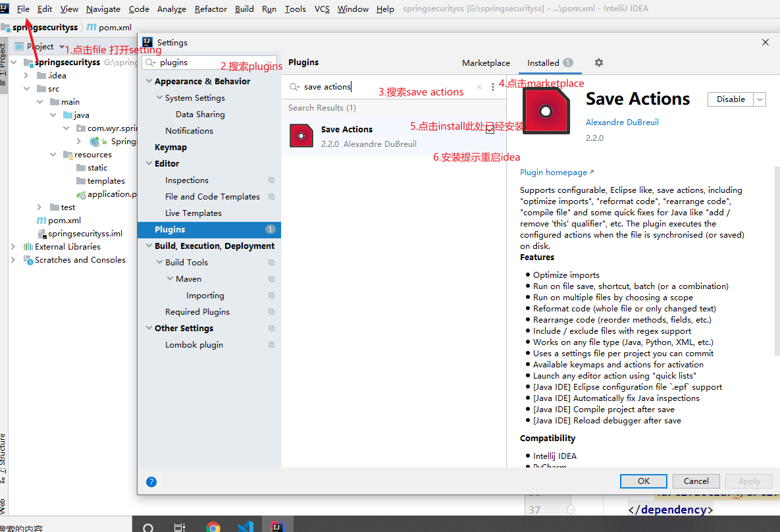Select the templates folder
The height and width of the screenshot is (532, 780).
tap(100, 181)
